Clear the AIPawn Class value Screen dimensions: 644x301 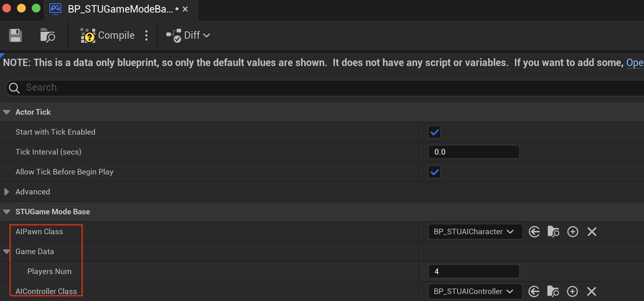point(592,232)
